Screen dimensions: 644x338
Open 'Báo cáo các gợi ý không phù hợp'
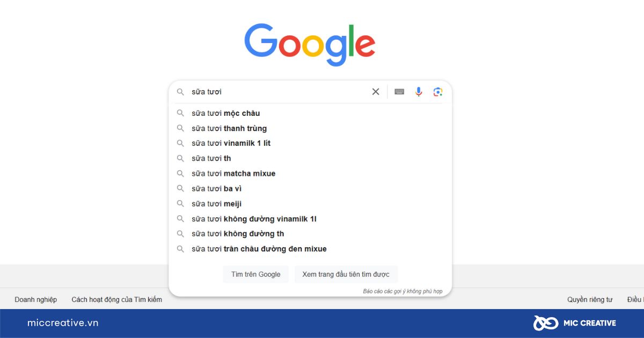tap(402, 291)
